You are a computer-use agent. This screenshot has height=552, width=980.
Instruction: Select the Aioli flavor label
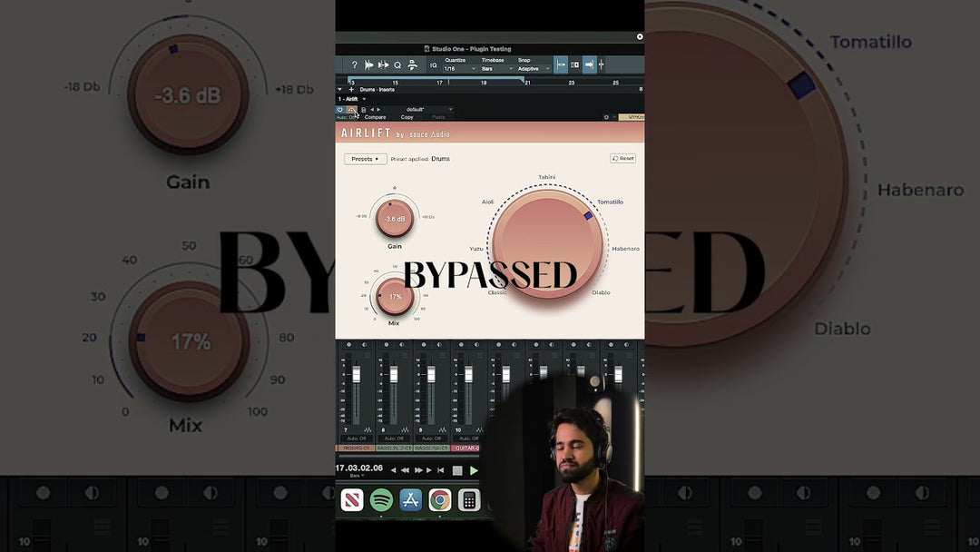click(487, 202)
